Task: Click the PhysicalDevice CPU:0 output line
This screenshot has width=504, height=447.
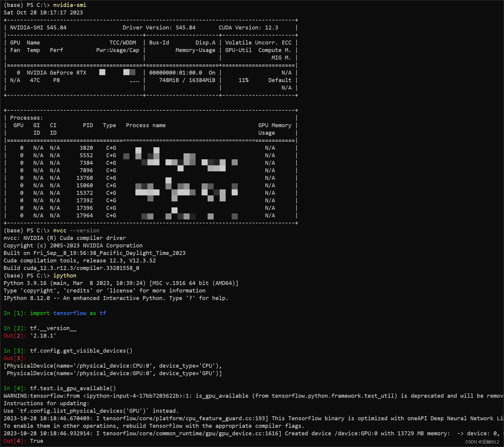Action: coord(113,366)
